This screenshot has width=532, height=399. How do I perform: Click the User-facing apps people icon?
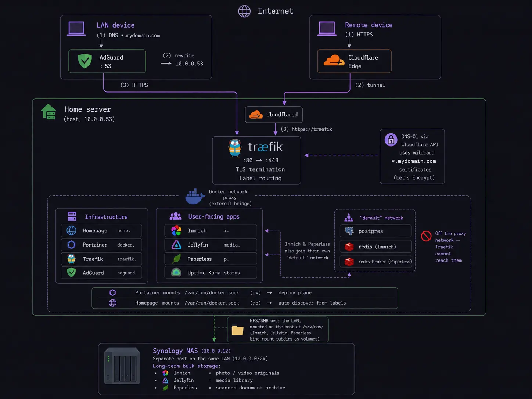point(176,216)
